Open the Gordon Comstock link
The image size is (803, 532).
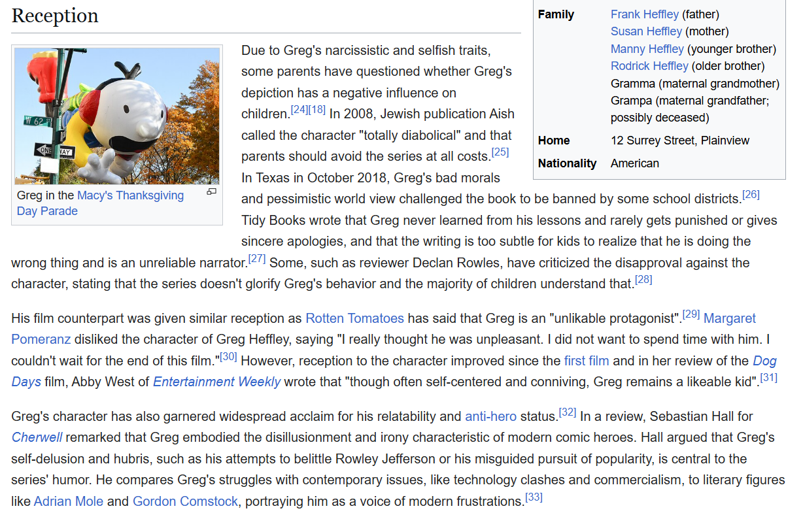click(x=186, y=503)
